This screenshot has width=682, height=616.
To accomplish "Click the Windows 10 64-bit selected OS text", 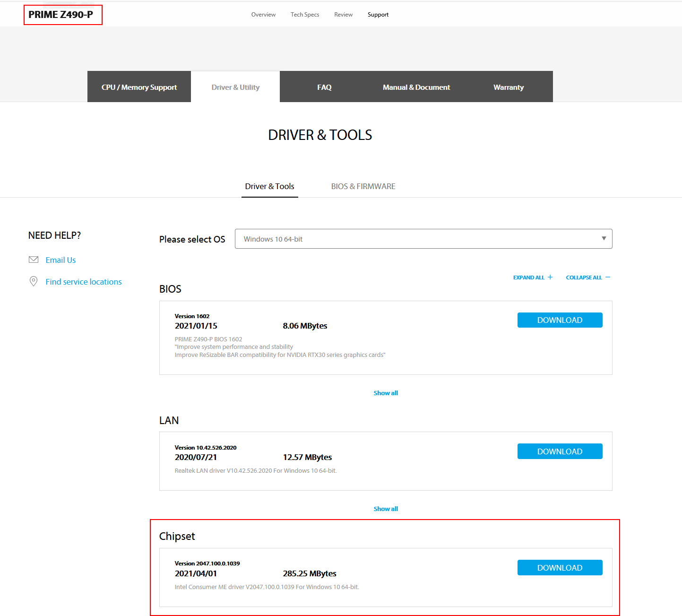I will point(273,239).
